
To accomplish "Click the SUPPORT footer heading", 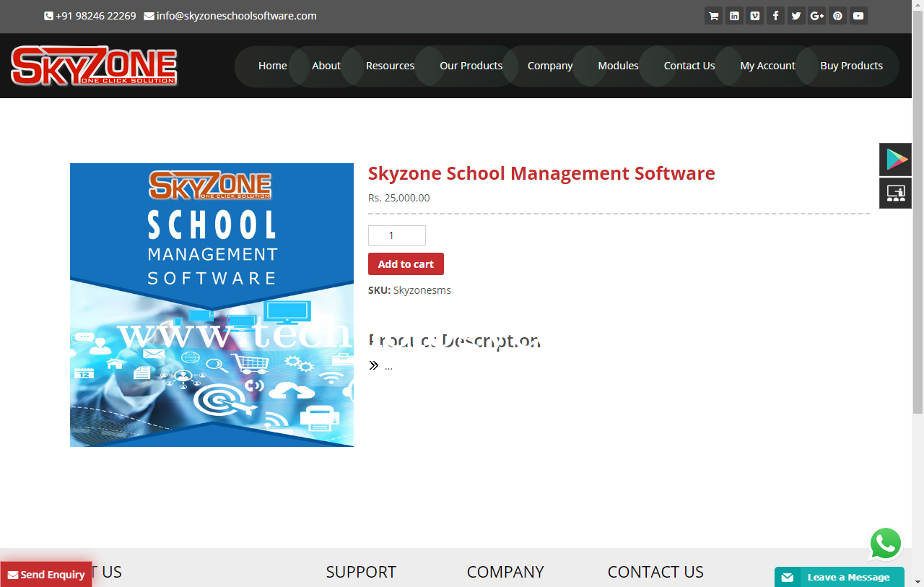I will (361, 572).
